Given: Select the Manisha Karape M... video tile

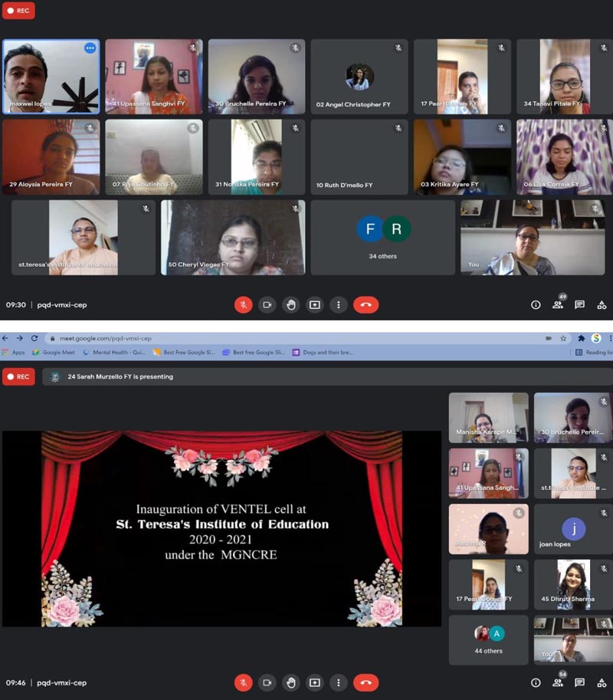Looking at the screenshot, I should 489,418.
